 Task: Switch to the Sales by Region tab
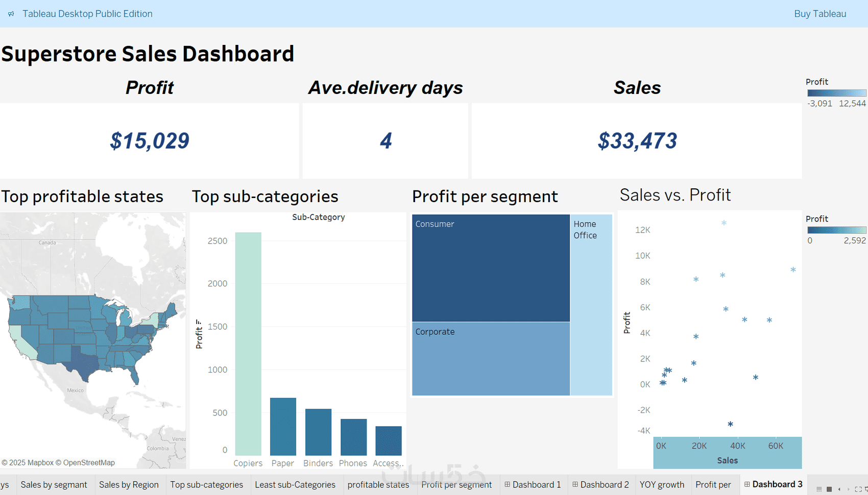(x=129, y=485)
